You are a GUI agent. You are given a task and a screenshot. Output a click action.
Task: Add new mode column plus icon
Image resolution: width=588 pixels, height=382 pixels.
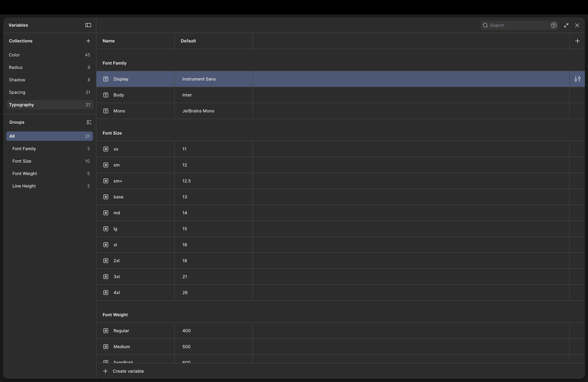(x=577, y=41)
